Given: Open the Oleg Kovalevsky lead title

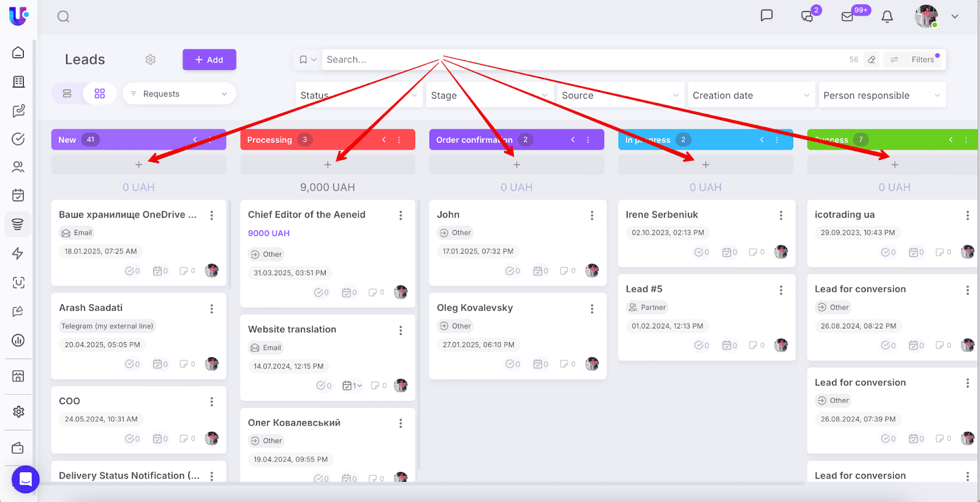Looking at the screenshot, I should [475, 308].
